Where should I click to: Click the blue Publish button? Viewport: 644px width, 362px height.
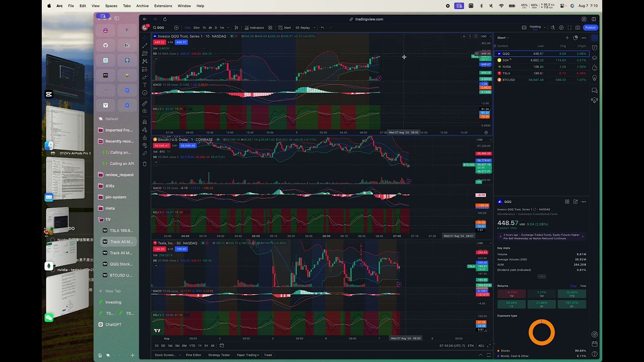(590, 28)
